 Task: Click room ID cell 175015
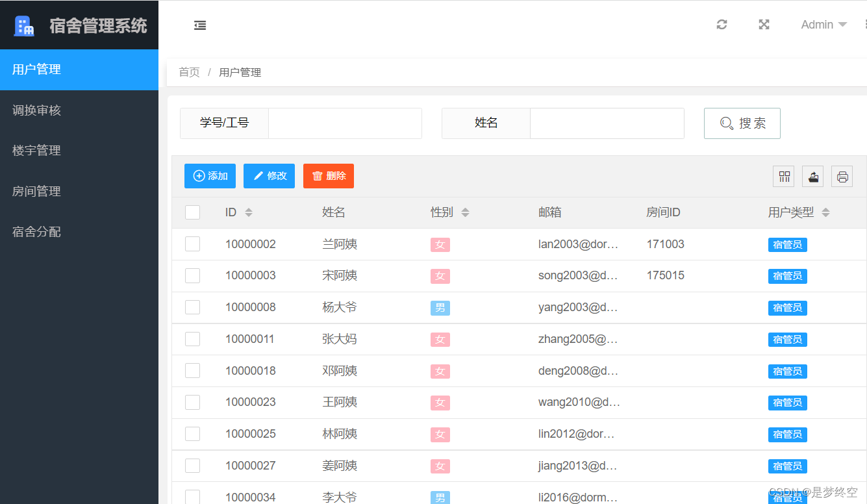pyautogui.click(x=666, y=275)
